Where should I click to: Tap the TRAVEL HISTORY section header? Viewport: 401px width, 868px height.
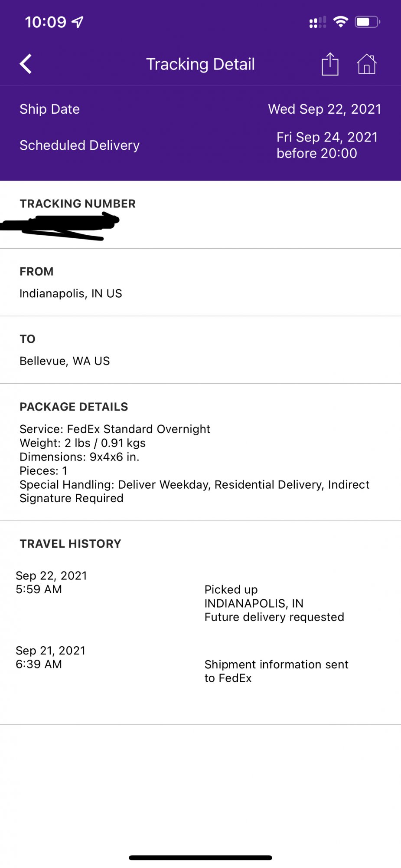[71, 543]
